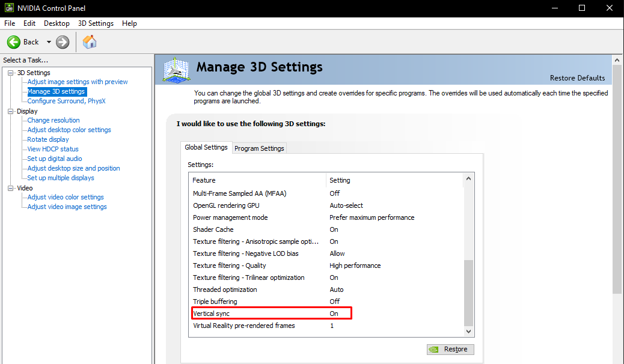
Task: Click the Manage 3D Settings header icon
Action: click(x=177, y=70)
